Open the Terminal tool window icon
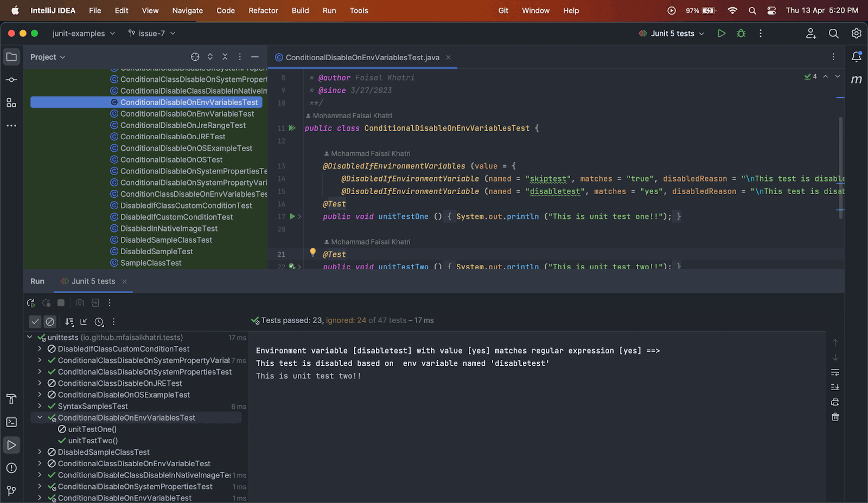Viewport: 868px width, 503px height. point(11,422)
